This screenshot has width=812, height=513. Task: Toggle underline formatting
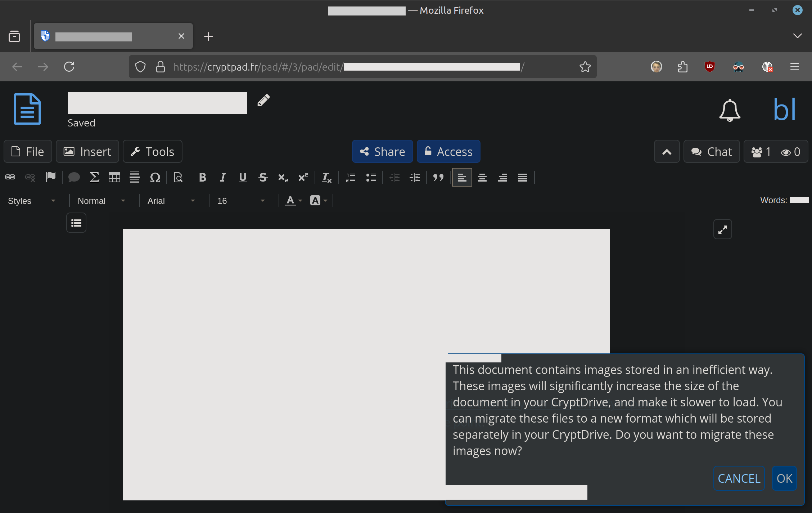click(x=243, y=177)
